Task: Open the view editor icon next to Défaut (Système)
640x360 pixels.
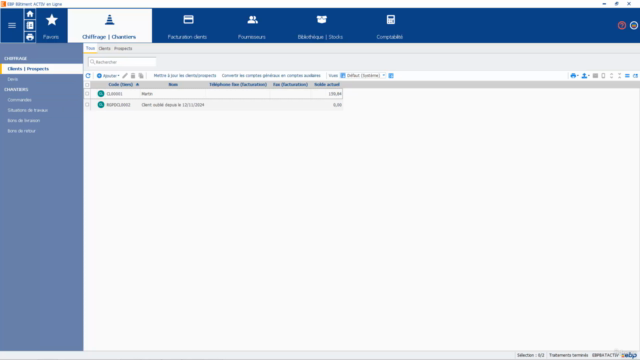Action: pyautogui.click(x=391, y=76)
